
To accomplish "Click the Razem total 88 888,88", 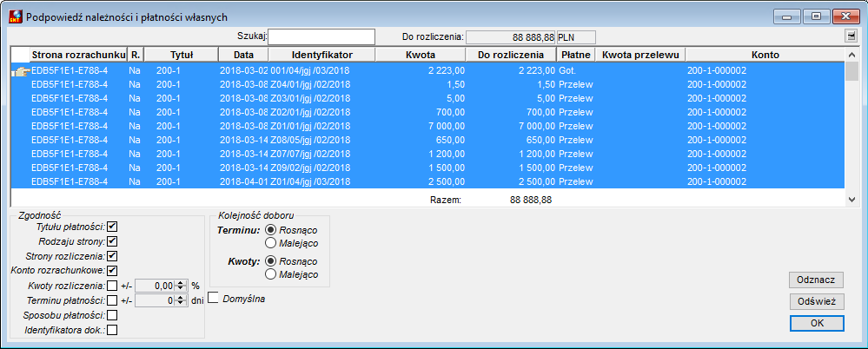I will click(x=530, y=201).
